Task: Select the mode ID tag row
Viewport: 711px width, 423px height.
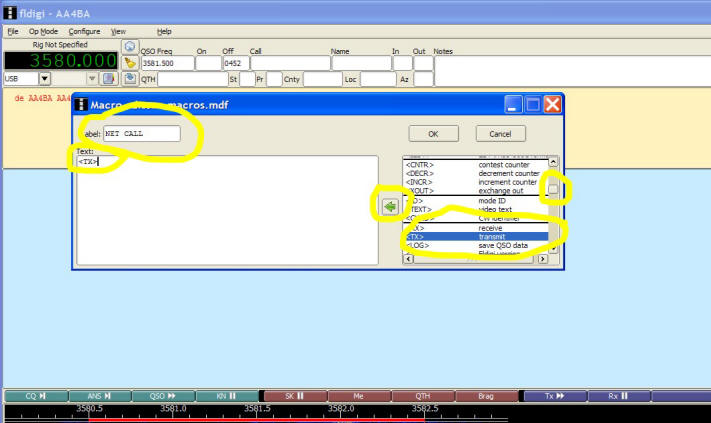Action: [x=476, y=200]
